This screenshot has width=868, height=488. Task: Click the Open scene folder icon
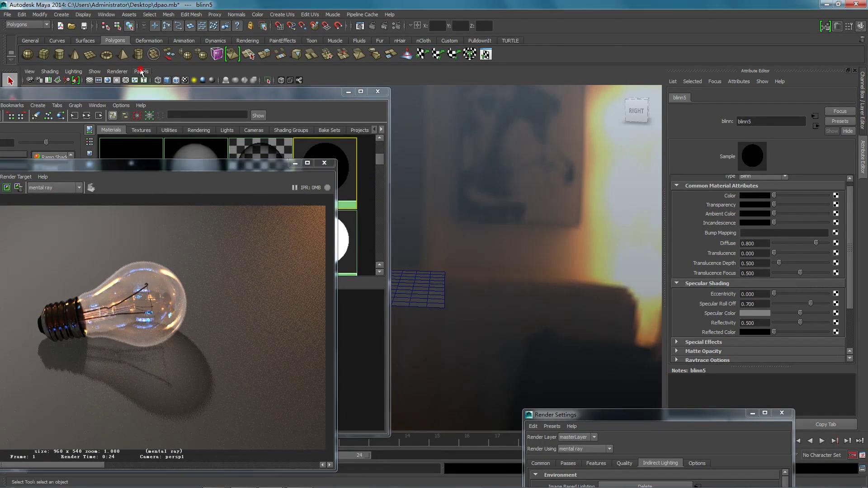[71, 26]
